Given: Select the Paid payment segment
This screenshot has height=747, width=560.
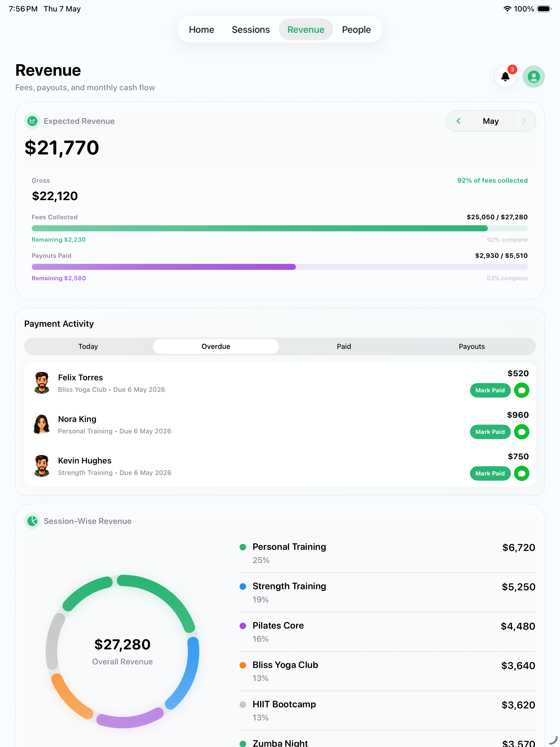Looking at the screenshot, I should coord(344,346).
